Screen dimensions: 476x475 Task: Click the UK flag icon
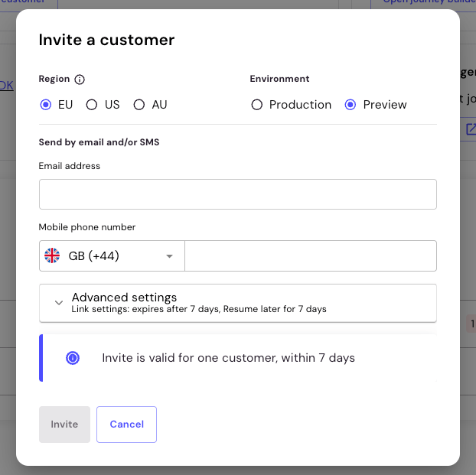pyautogui.click(x=52, y=255)
